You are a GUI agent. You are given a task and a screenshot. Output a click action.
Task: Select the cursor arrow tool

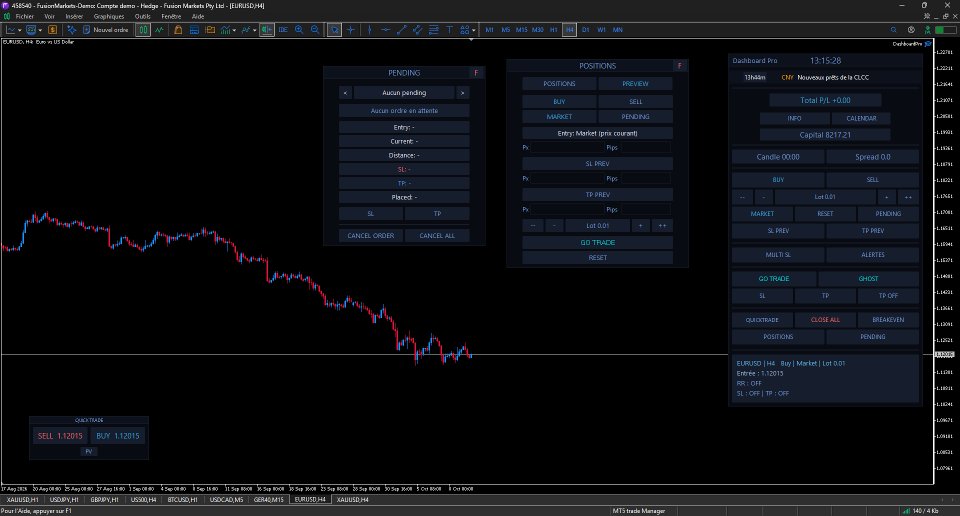(334, 29)
